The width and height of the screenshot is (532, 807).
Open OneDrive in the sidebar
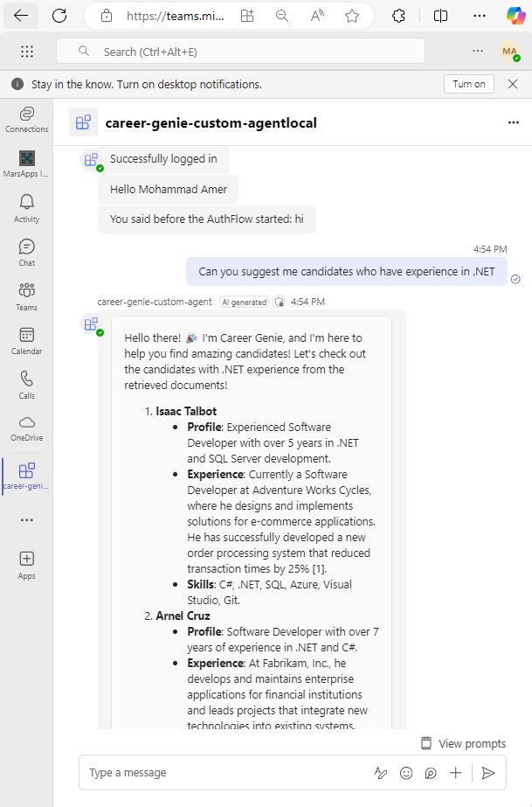point(27,428)
